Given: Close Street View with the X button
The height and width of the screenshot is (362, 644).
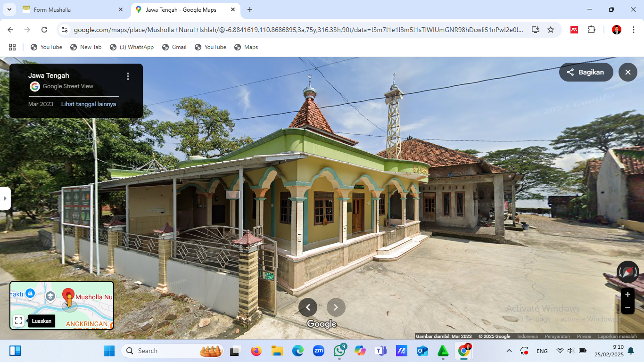Looking at the screenshot, I should (x=628, y=72).
